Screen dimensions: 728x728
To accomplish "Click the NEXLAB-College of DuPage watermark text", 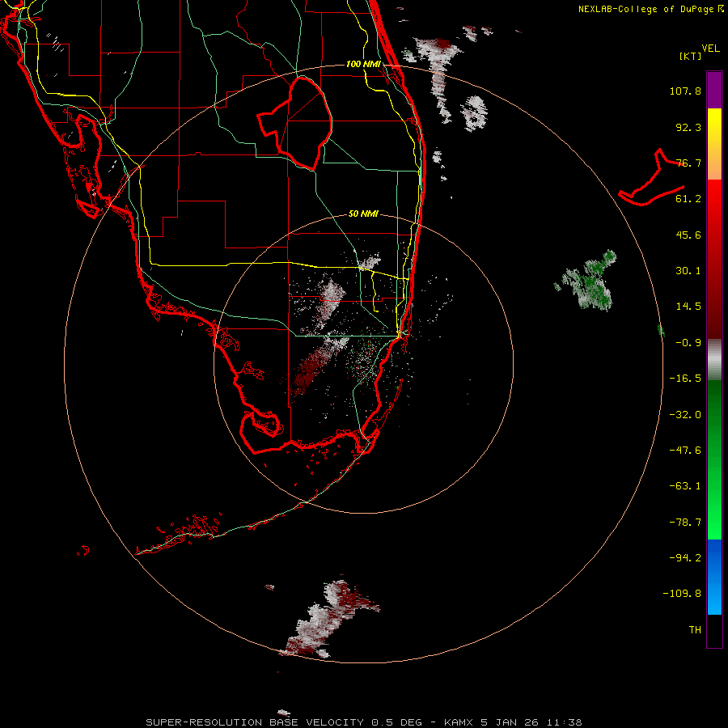I will pos(650,9).
